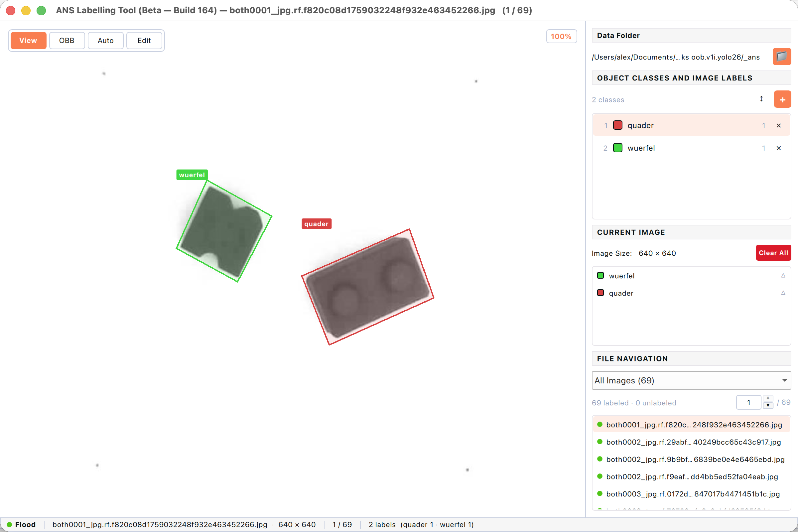The width and height of the screenshot is (798, 532).
Task: Open file both0002_jpg.rf.f9eaf in list
Action: 691,477
